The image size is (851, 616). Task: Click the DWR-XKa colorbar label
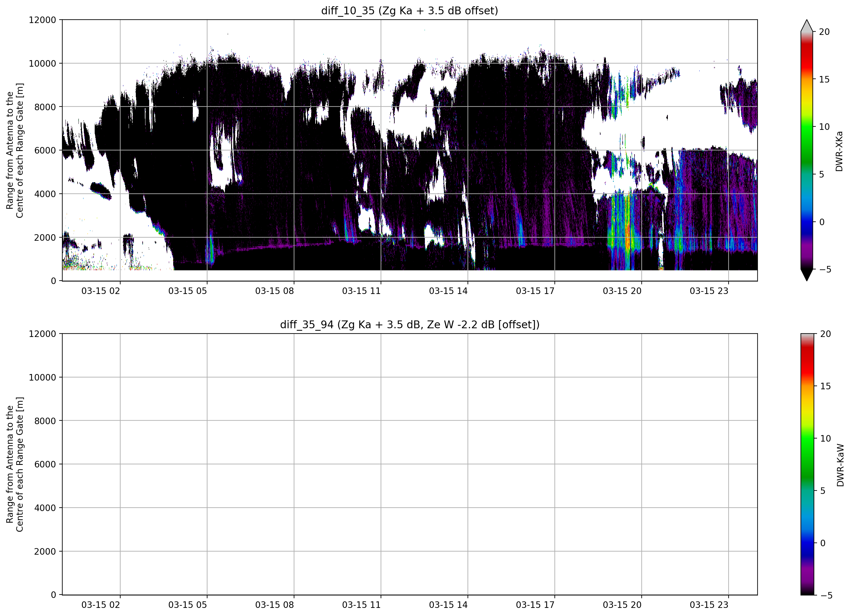tap(839, 151)
